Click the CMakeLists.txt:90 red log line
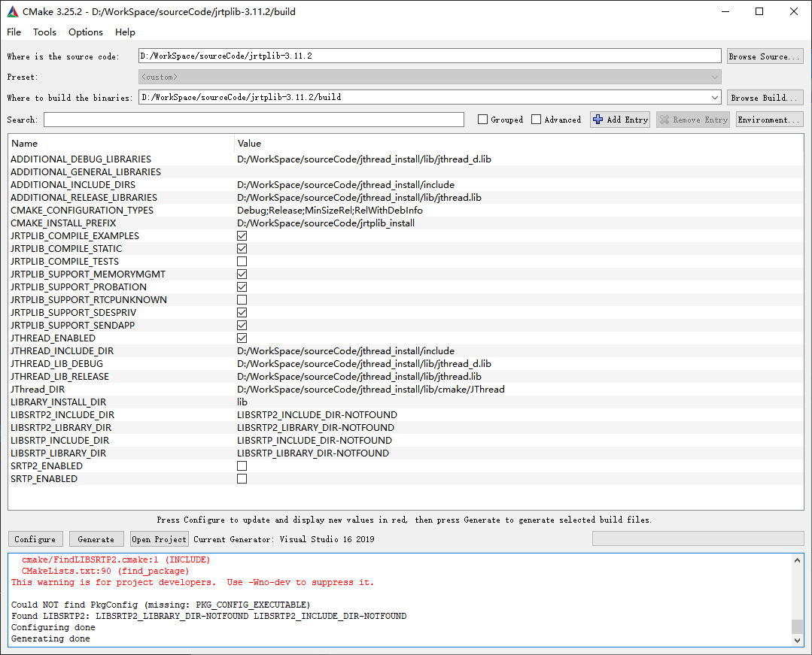Image resolution: width=812 pixels, height=655 pixels. 105,572
